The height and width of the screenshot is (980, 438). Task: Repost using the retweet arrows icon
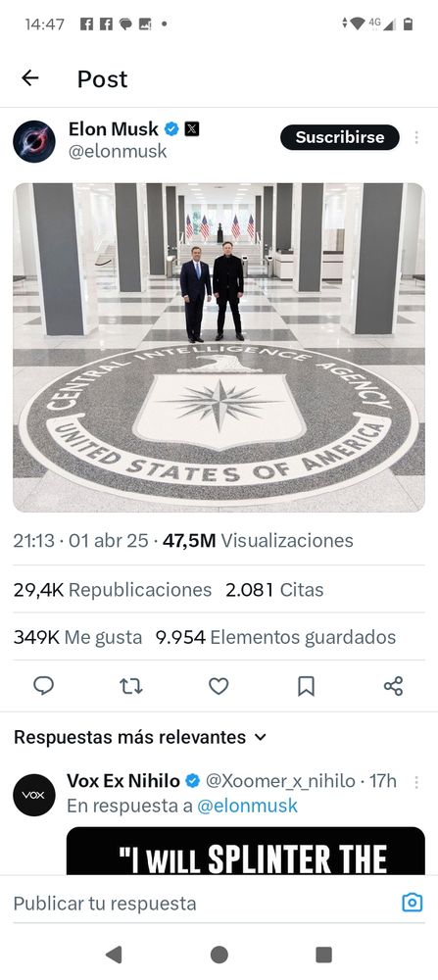(131, 686)
